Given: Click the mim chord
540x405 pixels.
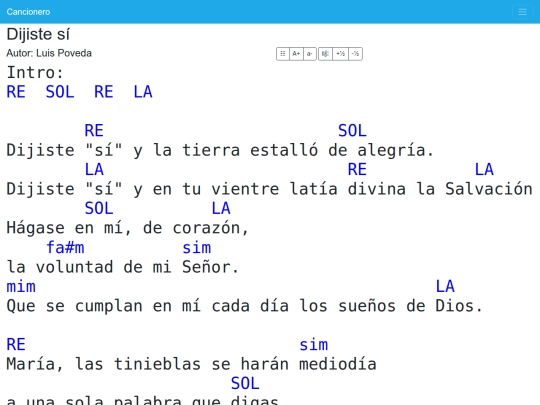Looking at the screenshot, I should (x=21, y=287).
